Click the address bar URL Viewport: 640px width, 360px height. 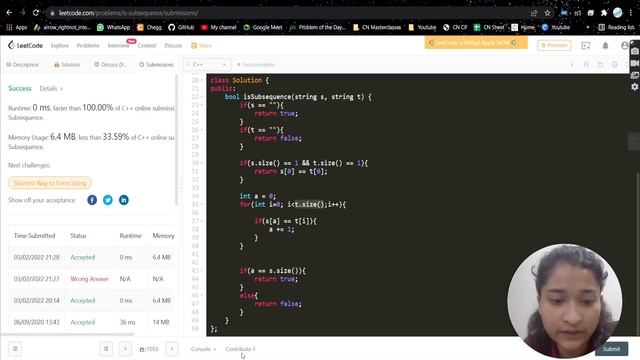click(128, 13)
